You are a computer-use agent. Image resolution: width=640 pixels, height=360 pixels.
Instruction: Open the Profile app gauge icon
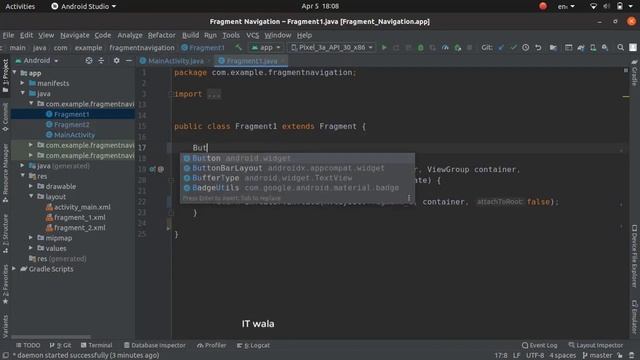(x=445, y=48)
